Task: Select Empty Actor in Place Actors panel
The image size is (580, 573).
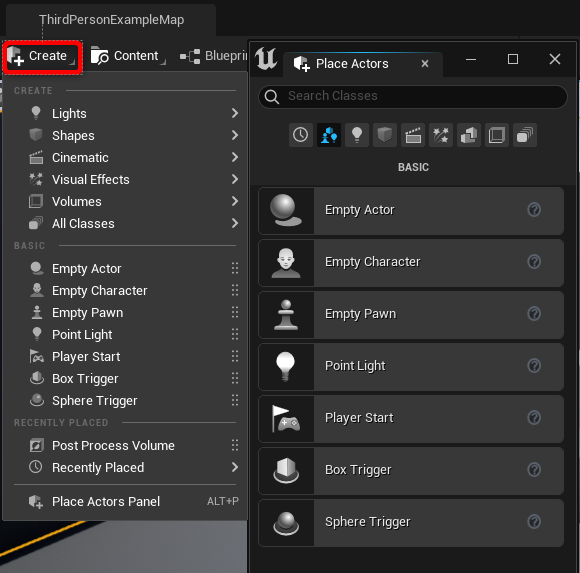Action: coord(411,211)
